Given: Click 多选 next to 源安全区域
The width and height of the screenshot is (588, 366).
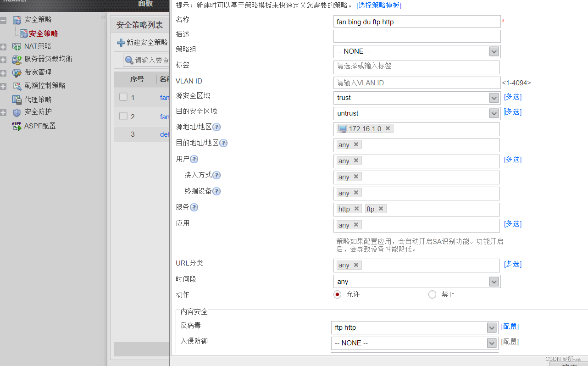Looking at the screenshot, I should 513,97.
